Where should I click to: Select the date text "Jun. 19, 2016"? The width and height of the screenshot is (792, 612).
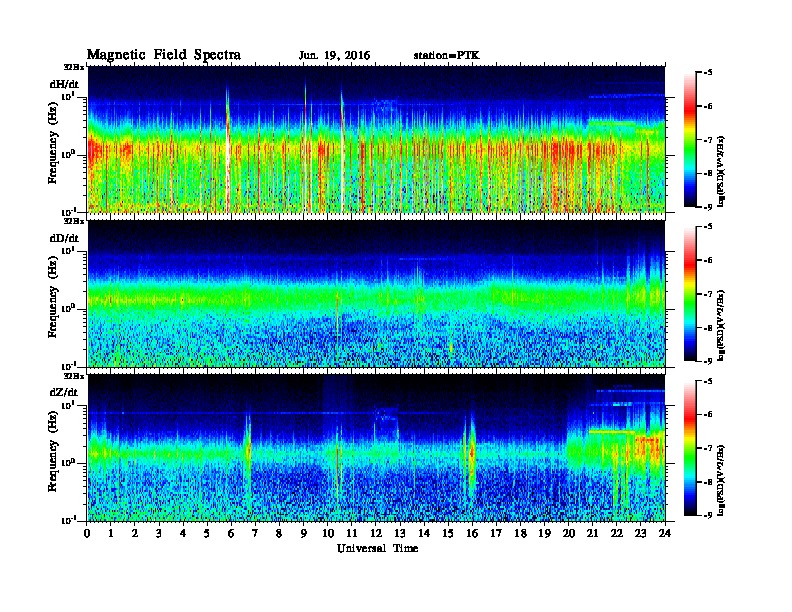334,56
